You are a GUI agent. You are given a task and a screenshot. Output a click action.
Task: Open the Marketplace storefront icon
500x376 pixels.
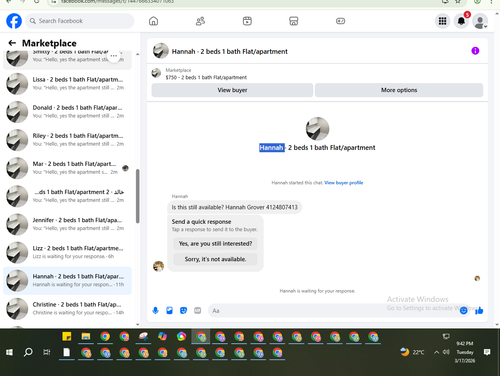click(x=294, y=21)
